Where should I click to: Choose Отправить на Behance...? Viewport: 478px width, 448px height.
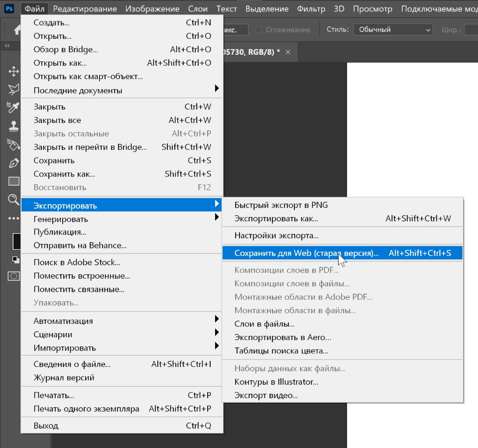click(122, 245)
